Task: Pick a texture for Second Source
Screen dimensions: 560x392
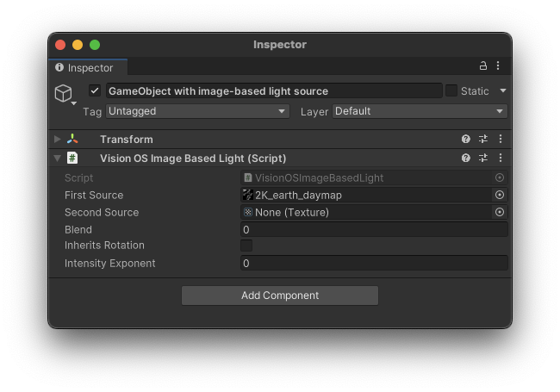Action: click(x=499, y=212)
